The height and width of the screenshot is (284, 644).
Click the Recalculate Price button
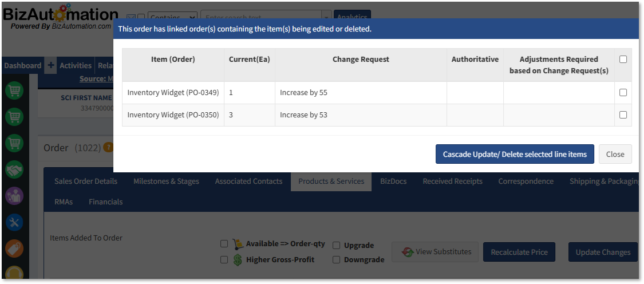point(519,252)
